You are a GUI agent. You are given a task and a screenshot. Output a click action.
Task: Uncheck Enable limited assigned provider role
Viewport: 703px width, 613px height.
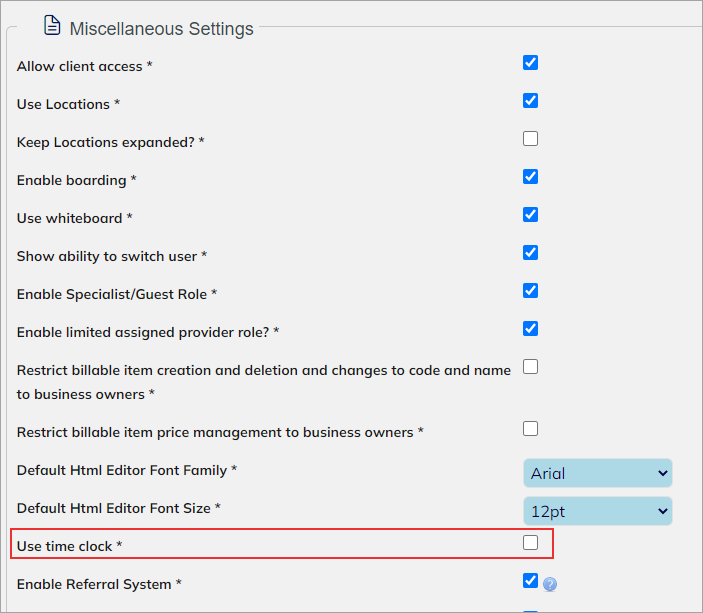coord(530,329)
